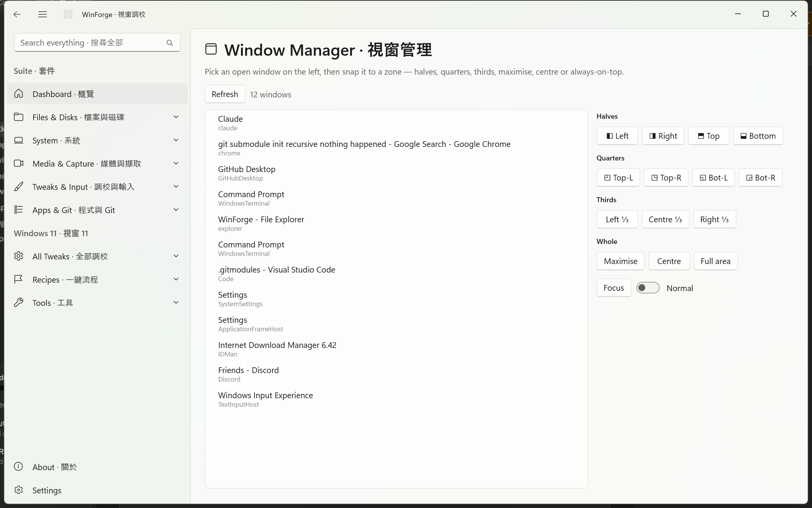Click the Full area button
812x508 pixels.
715,261
